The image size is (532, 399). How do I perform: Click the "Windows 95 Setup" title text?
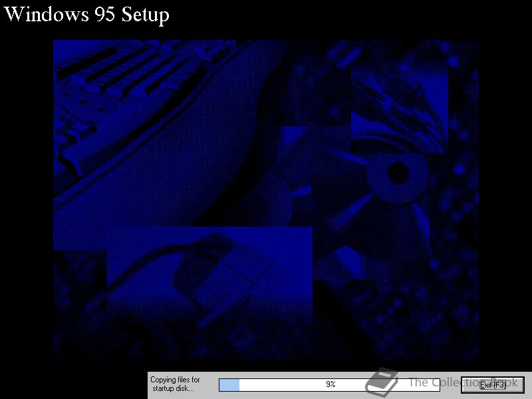[x=86, y=15]
